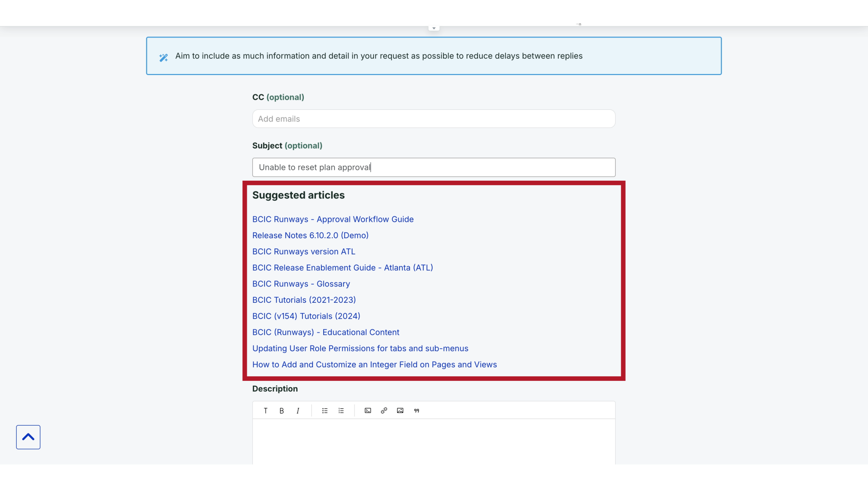Viewport: 868px width, 488px height.
Task: Insert a code block
Action: pos(368,411)
